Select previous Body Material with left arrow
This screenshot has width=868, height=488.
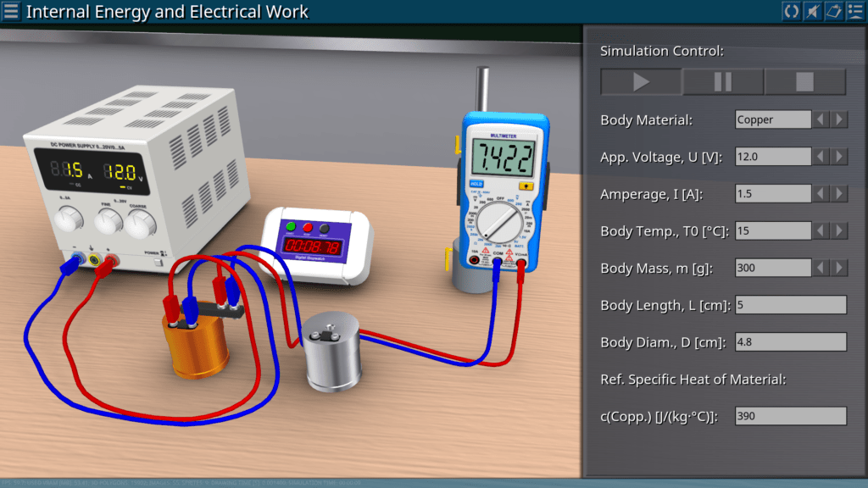coord(821,119)
